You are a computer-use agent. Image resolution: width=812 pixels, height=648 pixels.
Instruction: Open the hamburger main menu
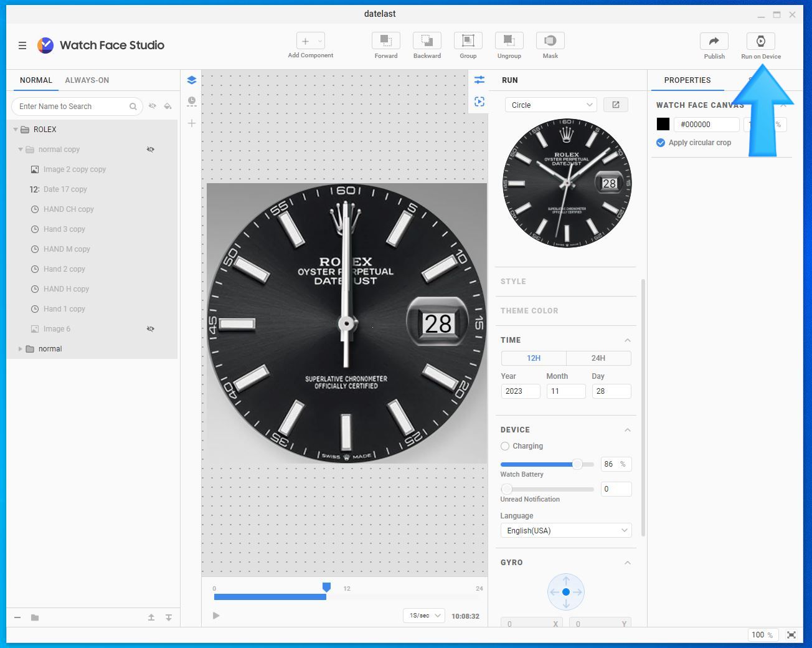[x=22, y=45]
